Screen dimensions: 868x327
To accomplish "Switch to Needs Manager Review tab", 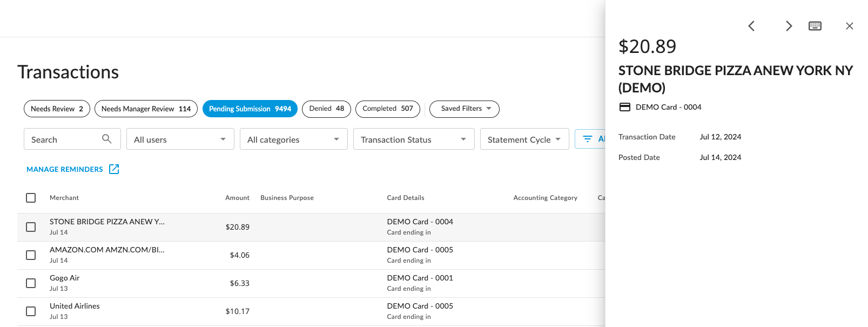I will 146,109.
